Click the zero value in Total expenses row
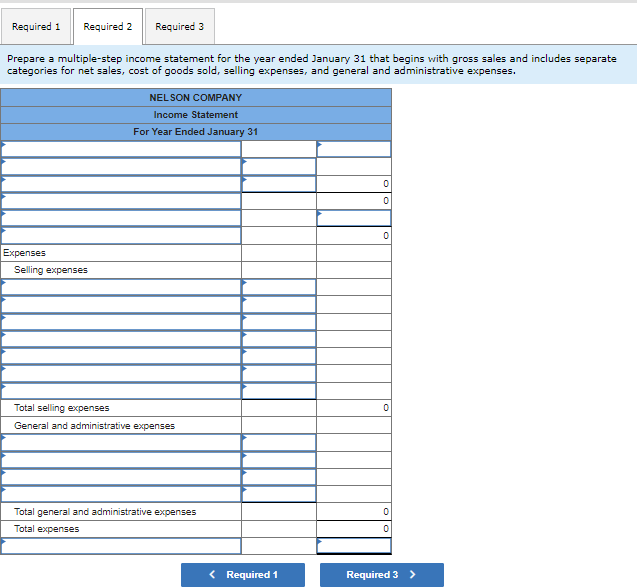The height and width of the screenshot is (587, 637). coord(386,529)
